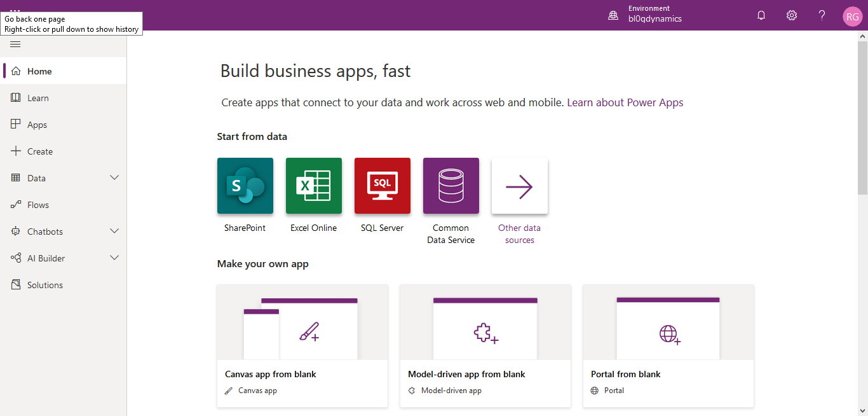The height and width of the screenshot is (416, 868).
Task: Click the SQL Server label
Action: click(383, 228)
